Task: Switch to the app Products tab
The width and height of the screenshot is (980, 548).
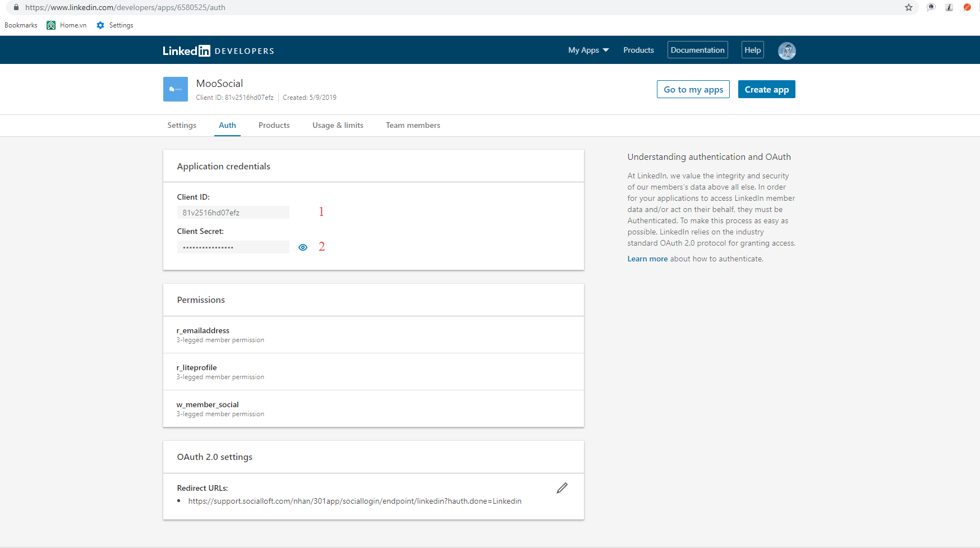Action: point(274,125)
